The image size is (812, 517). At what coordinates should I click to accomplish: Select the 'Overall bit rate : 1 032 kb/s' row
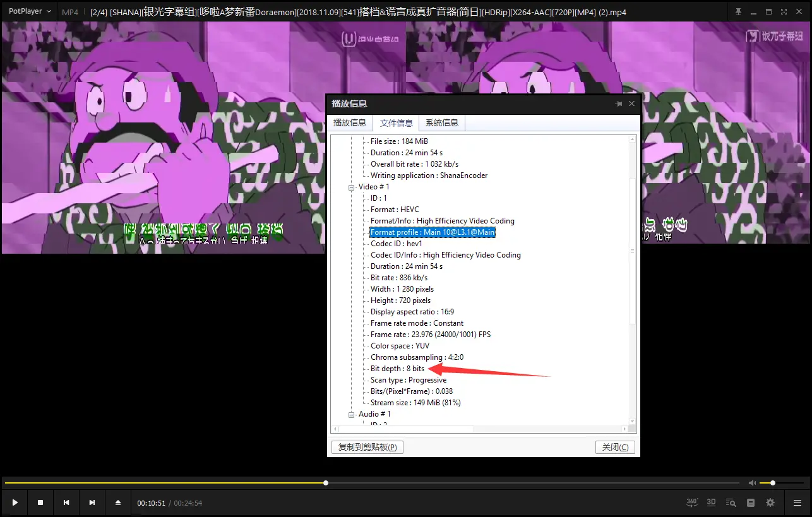[x=414, y=164]
